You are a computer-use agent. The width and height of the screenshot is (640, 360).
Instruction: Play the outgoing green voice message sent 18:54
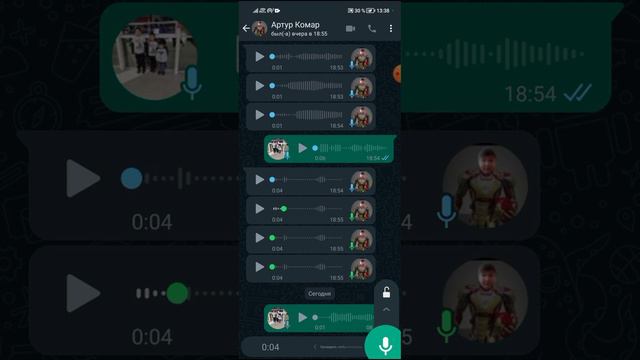click(302, 148)
